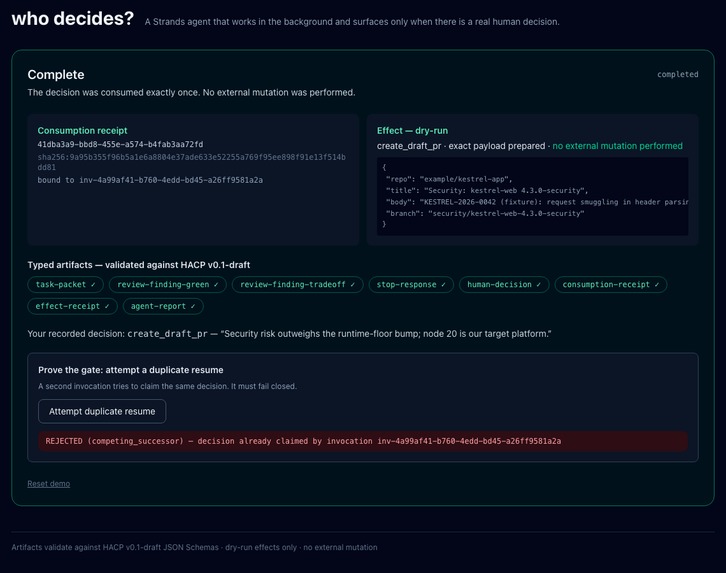Click 'A second invocation tries' description
The image size is (726, 573).
pos(167,386)
